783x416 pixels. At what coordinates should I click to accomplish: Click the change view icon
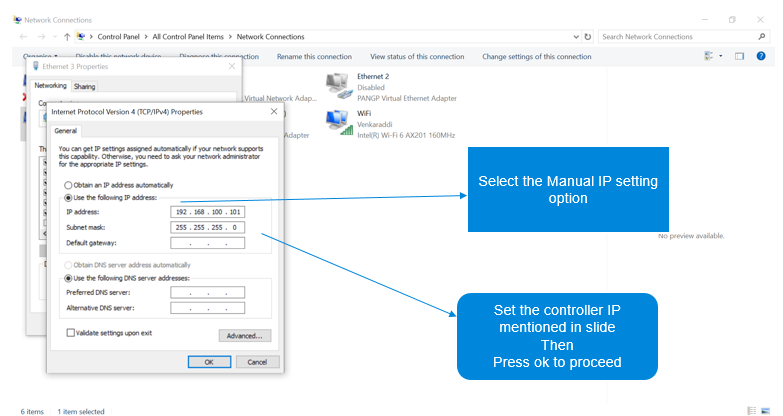pos(709,56)
